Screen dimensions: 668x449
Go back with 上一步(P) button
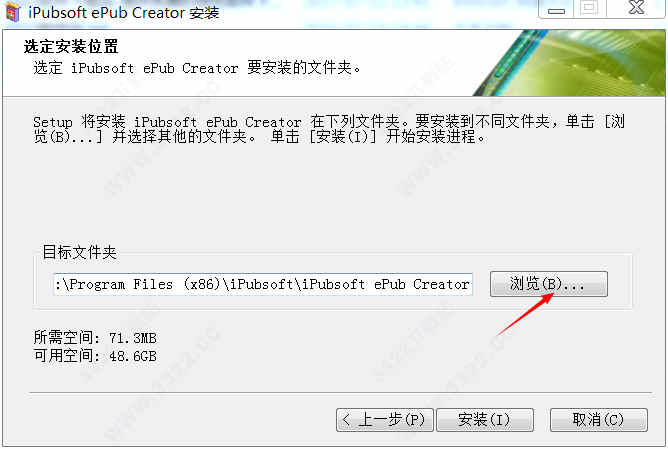[x=385, y=420]
